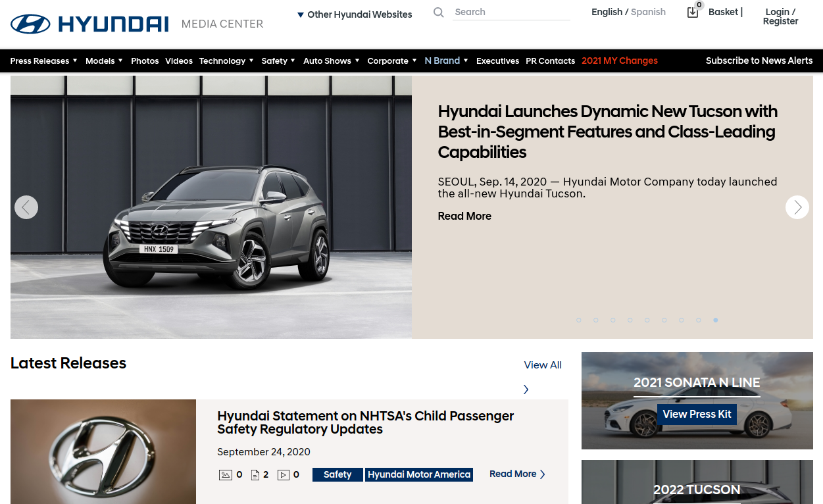Click the Media Center header text
823x504 pixels.
[x=222, y=24]
